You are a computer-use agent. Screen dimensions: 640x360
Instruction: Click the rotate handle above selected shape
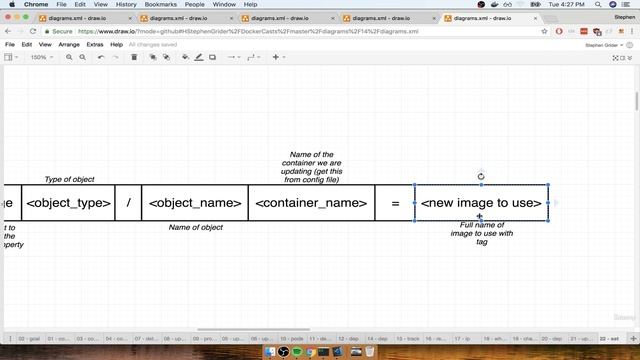pos(481,176)
